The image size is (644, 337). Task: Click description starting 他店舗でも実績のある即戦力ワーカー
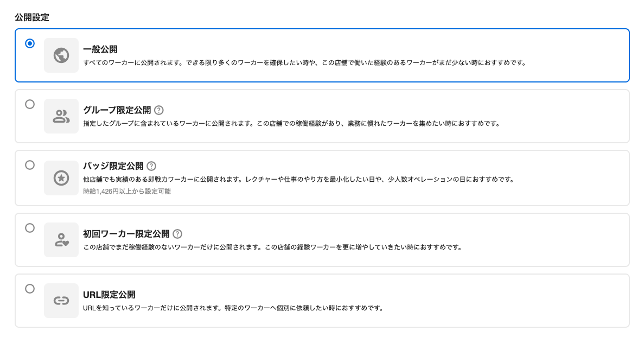point(298,179)
